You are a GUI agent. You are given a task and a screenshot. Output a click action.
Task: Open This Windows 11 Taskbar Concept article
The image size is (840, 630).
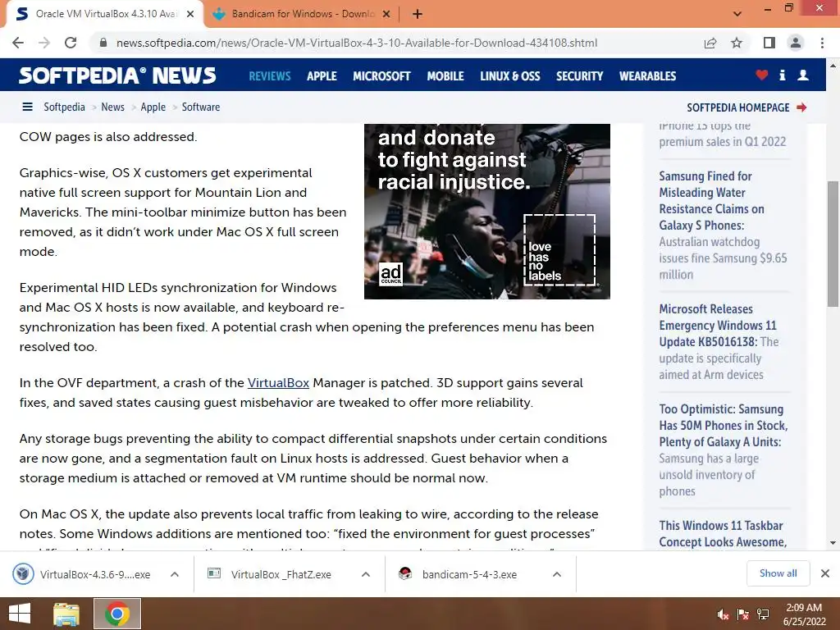(x=723, y=533)
